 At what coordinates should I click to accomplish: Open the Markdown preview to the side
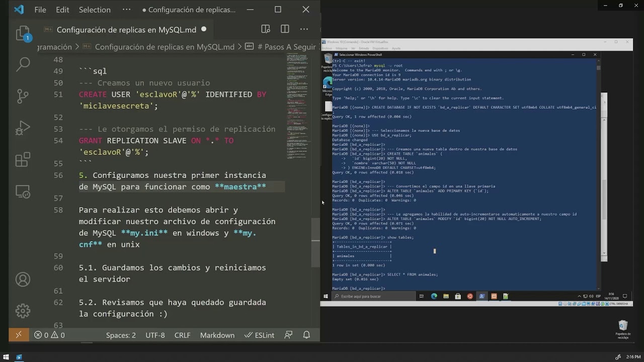tap(266, 29)
